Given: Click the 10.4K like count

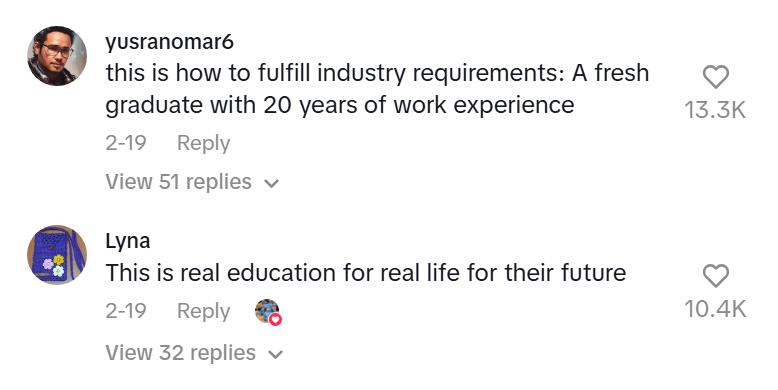Looking at the screenshot, I should coord(715,309).
